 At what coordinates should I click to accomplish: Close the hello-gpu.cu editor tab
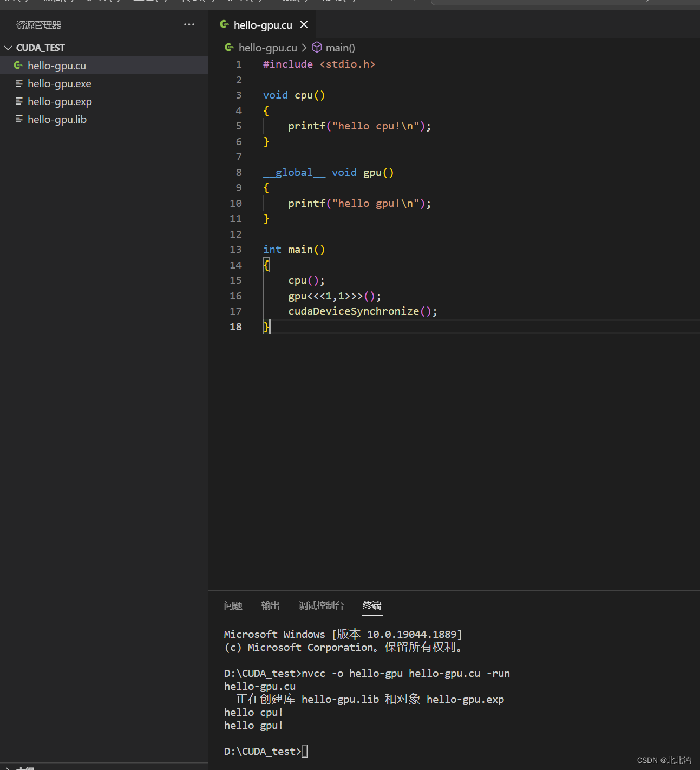[304, 24]
